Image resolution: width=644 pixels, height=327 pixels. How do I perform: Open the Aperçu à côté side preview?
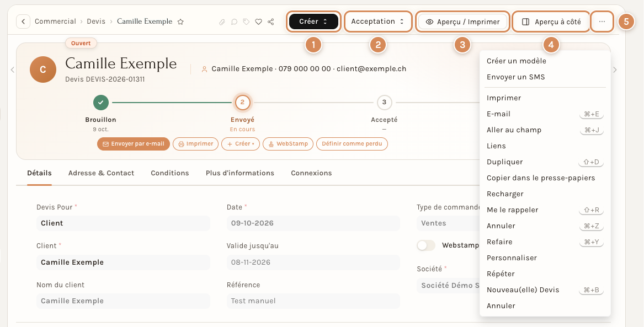tap(551, 22)
